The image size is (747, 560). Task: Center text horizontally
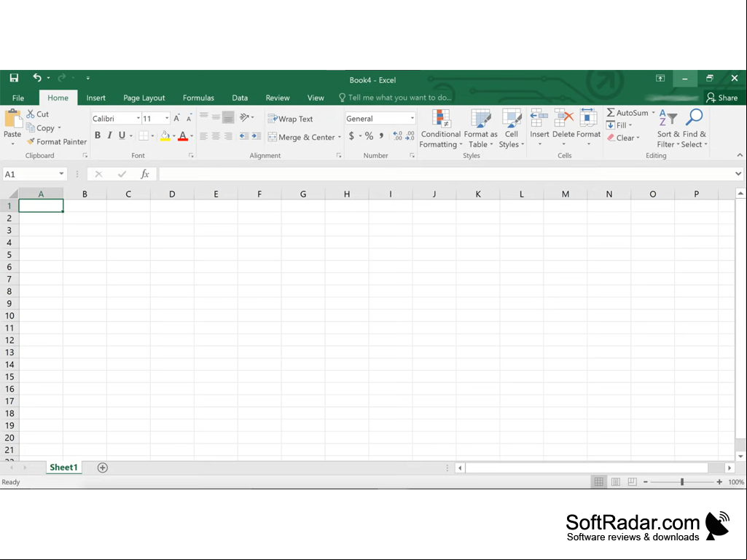[x=216, y=137]
